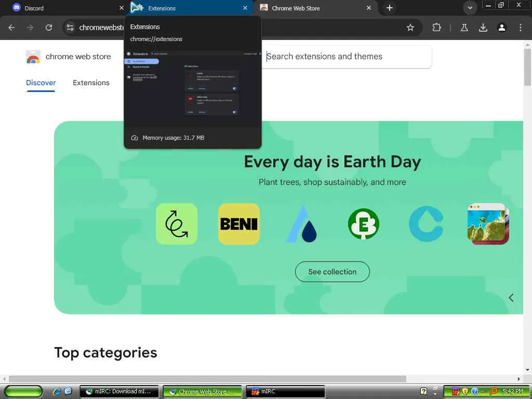Reload the current page
Viewport: 532px width, 399px height.
click(49, 28)
